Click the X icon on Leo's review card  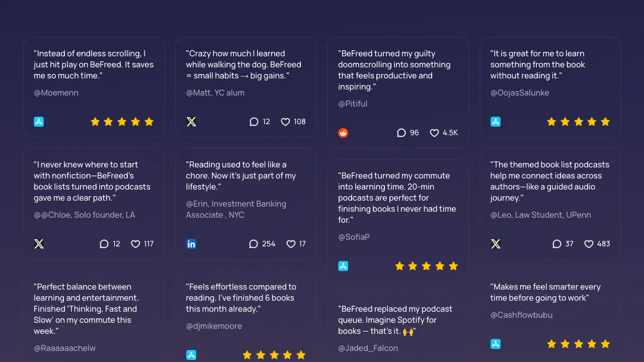point(496,243)
